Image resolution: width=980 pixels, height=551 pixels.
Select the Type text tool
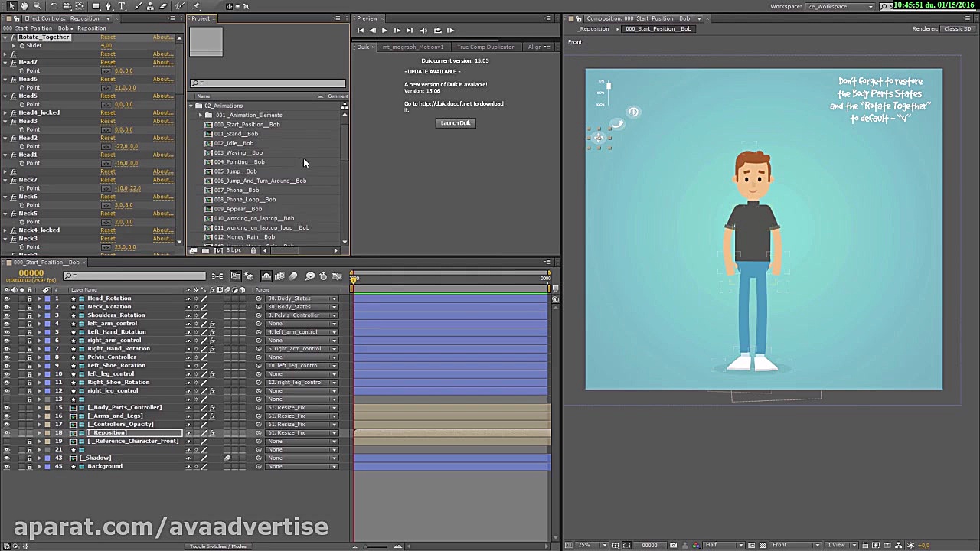(122, 6)
